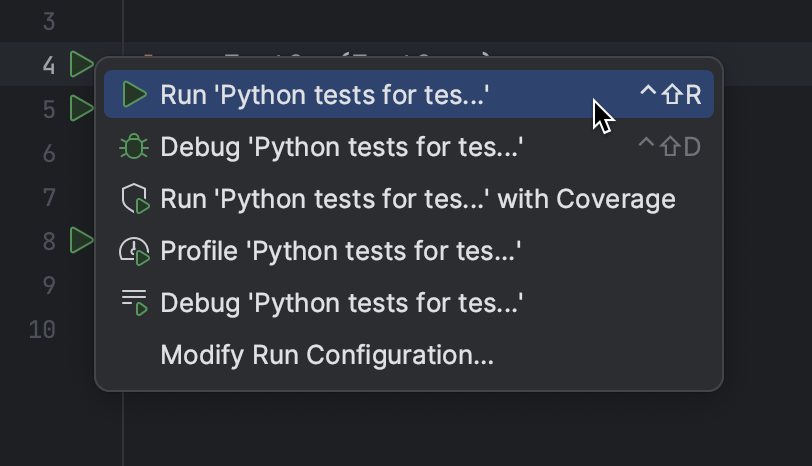The height and width of the screenshot is (466, 812).
Task: Select Run 'Python tests for tes...' menu entry
Action: click(324, 95)
